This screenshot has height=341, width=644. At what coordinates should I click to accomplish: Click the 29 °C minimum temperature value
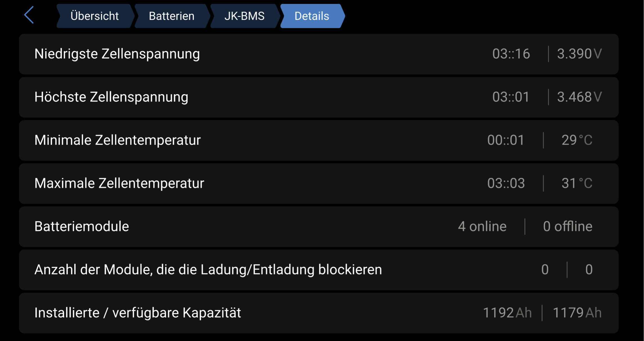pos(577,140)
